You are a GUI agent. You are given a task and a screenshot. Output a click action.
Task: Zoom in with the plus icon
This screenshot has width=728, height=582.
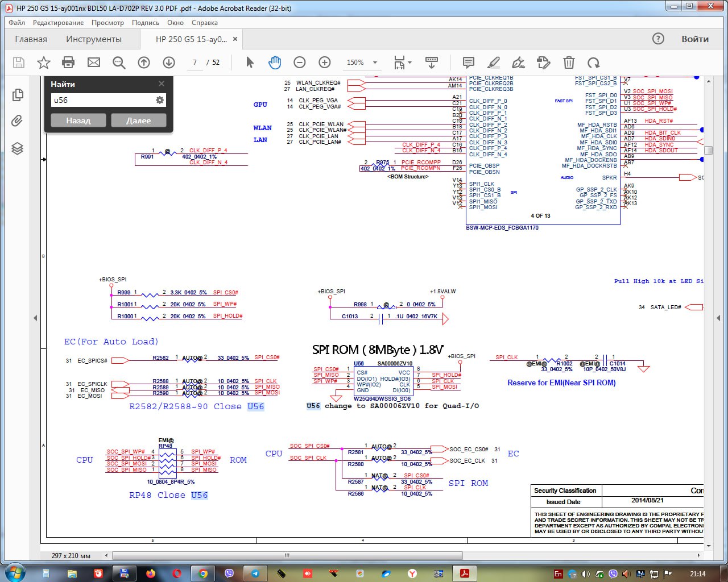click(x=325, y=63)
